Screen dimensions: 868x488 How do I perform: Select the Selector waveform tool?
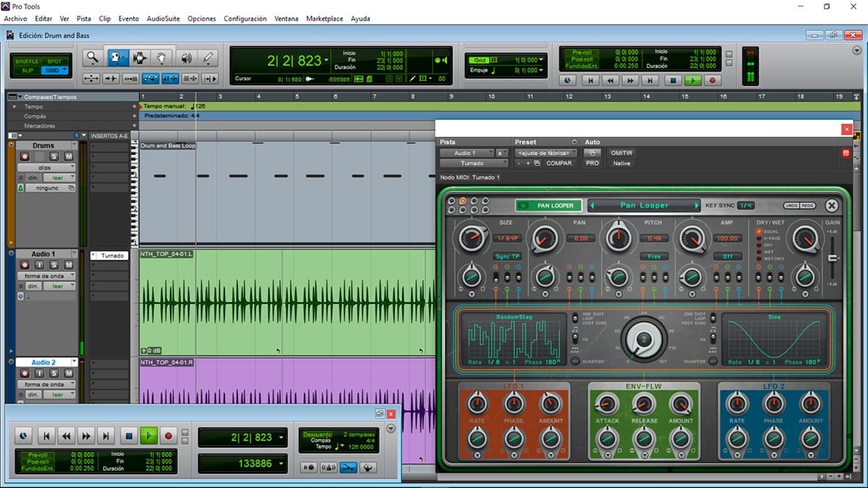[x=139, y=58]
